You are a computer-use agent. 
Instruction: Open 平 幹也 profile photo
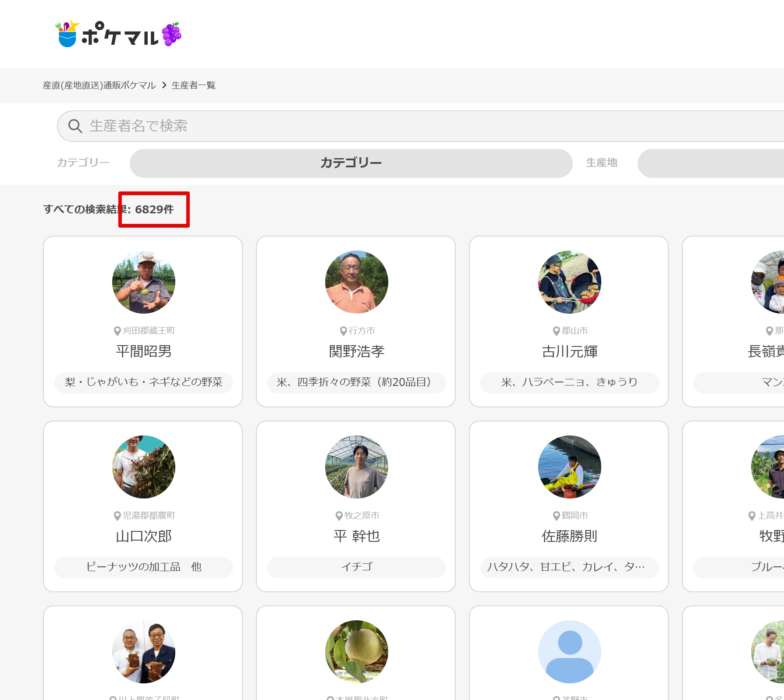point(357,467)
